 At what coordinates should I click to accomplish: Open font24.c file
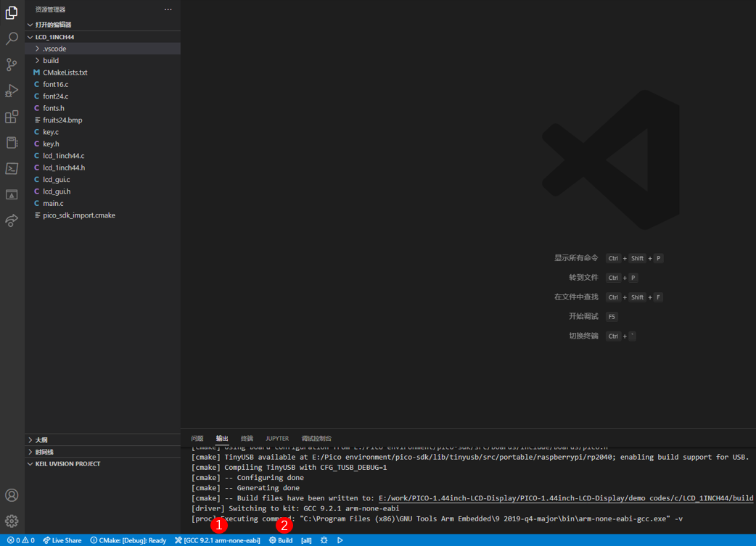[x=103, y=96]
